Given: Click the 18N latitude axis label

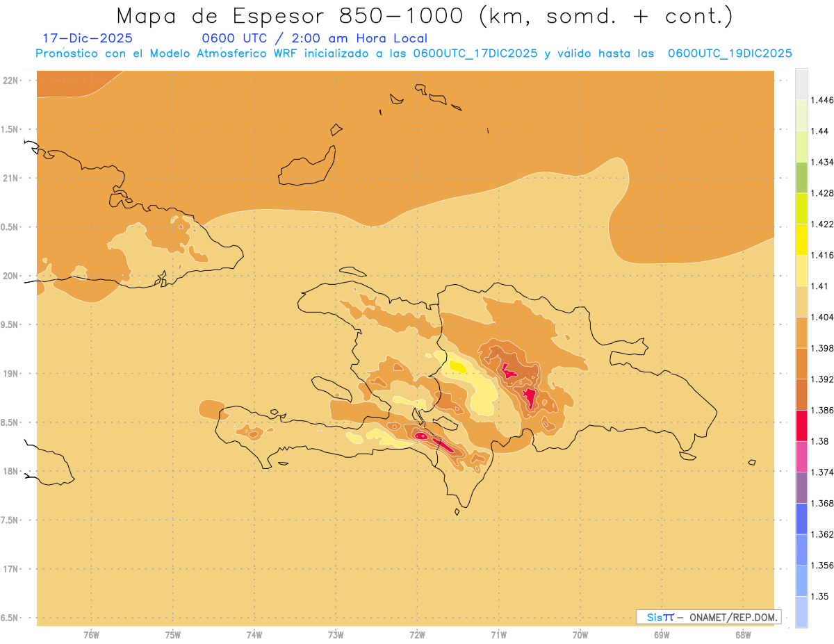Looking at the screenshot, I should 10,471.
